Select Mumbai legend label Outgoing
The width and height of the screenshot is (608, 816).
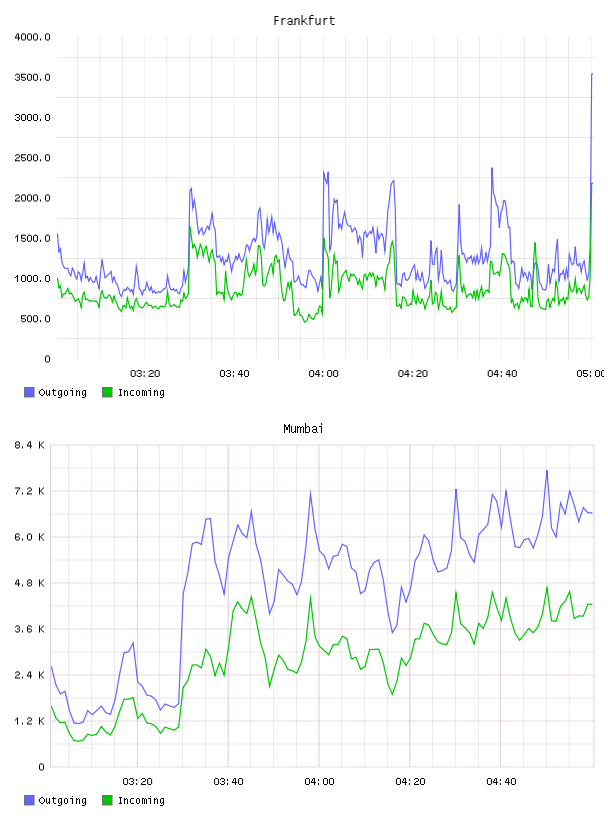tap(62, 800)
